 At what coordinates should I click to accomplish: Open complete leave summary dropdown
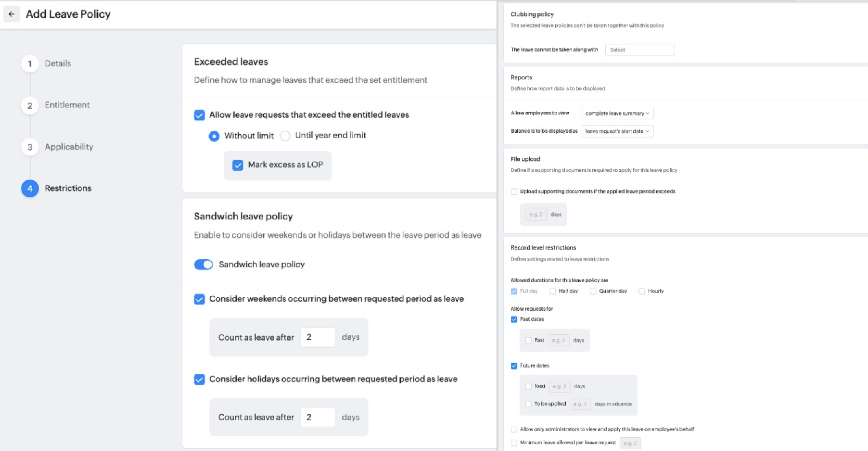point(617,113)
